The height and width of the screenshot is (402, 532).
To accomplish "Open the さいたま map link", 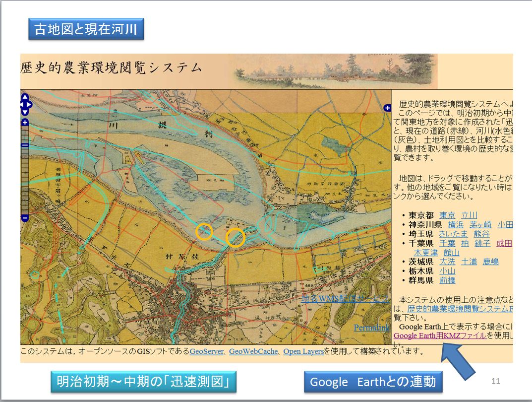I will pos(453,234).
